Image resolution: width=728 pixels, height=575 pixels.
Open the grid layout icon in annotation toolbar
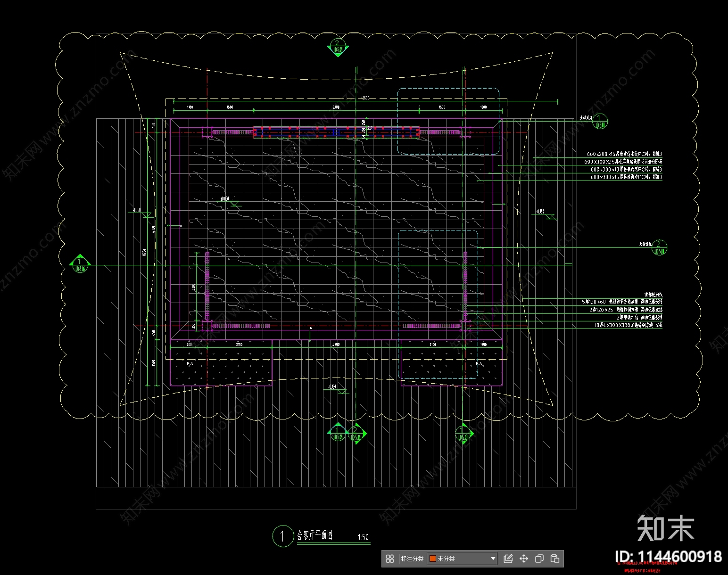coord(390,559)
